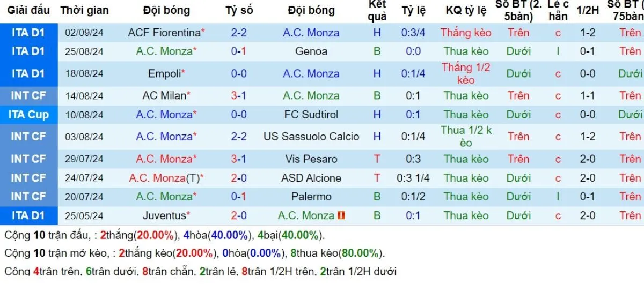Click the KQ tỷ lệ column header
The width and height of the screenshot is (644, 284).
(466, 10)
